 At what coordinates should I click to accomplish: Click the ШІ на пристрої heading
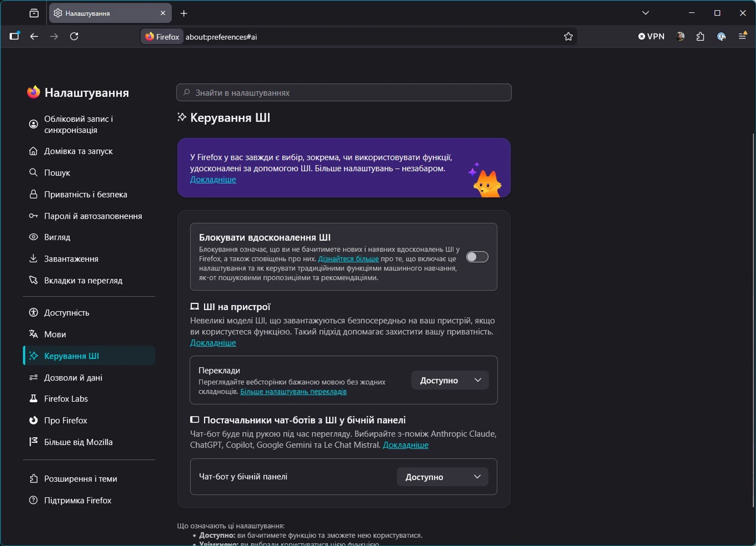pos(237,307)
